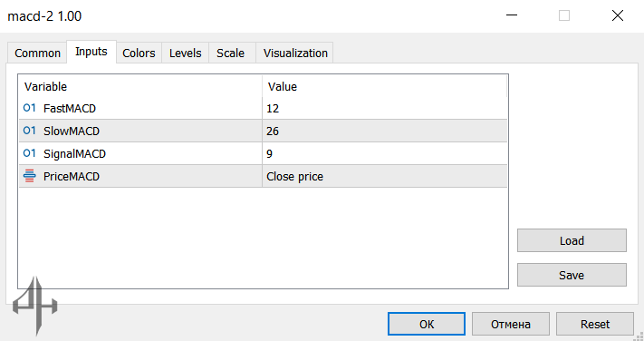Viewport: 644px width, 341px height.
Task: Open the PriceMACD Close price dropdown
Action: tap(384, 176)
